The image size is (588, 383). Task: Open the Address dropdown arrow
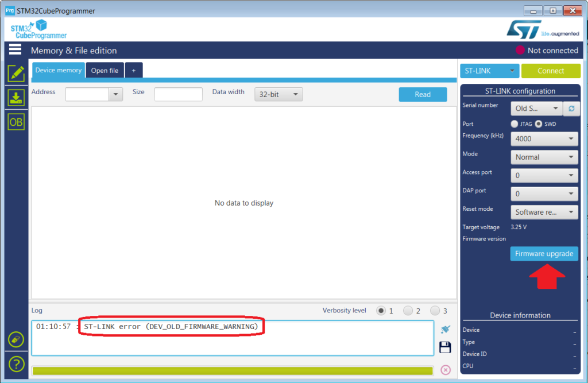[x=116, y=94]
